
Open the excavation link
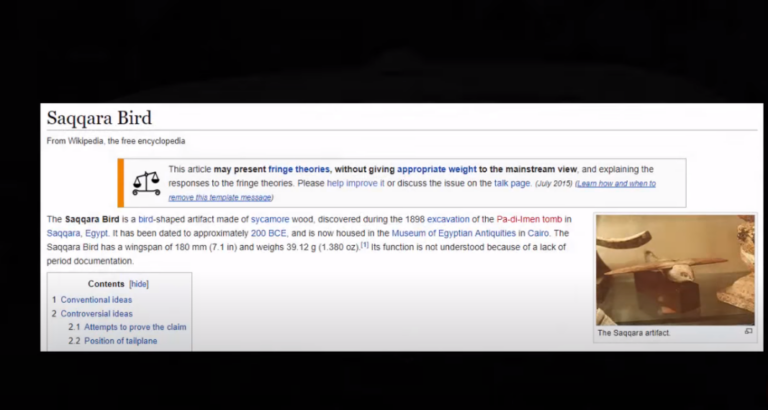tap(448, 219)
